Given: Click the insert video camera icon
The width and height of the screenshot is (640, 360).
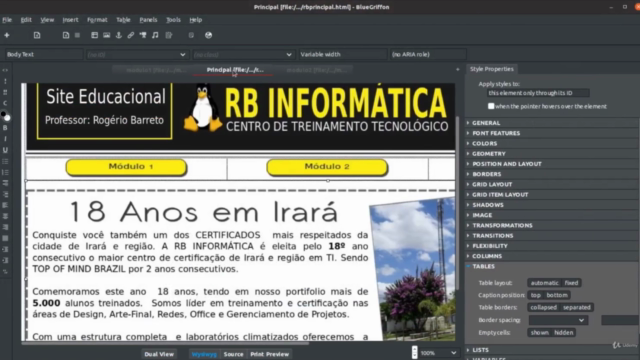Looking at the screenshot, I should [143, 36].
